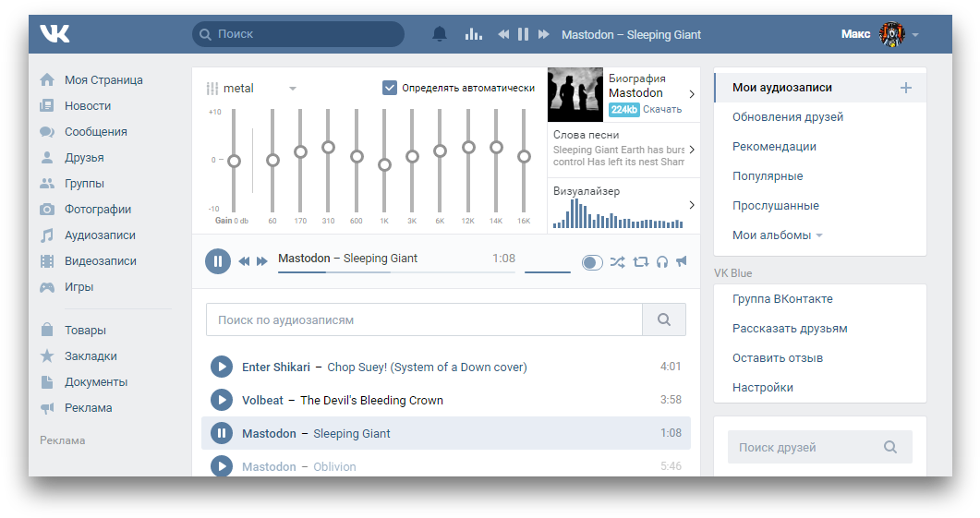
Task: Open Настройки of VK Blue
Action: click(x=763, y=388)
